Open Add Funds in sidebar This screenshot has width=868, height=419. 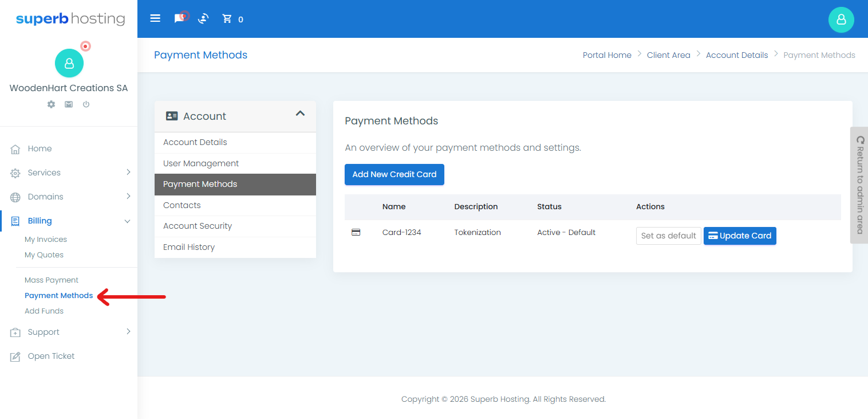[x=44, y=311]
